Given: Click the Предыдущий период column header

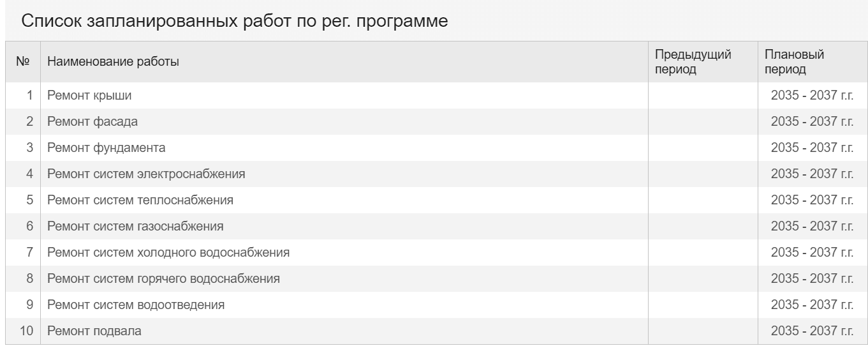Looking at the screenshot, I should tap(693, 62).
